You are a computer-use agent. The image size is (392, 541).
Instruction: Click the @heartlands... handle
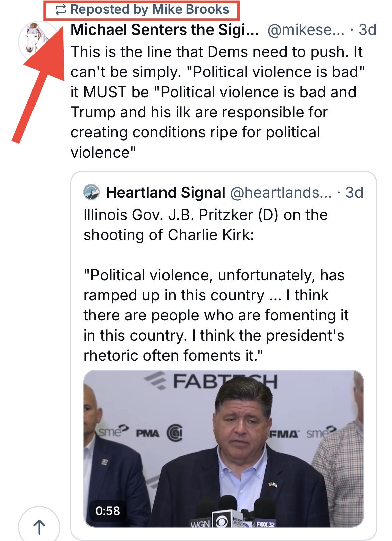point(281,193)
